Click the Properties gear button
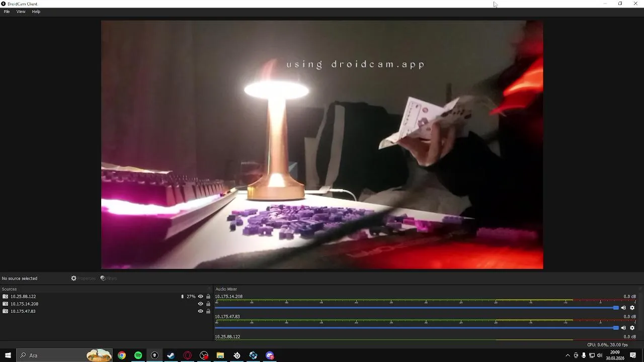 84,278
